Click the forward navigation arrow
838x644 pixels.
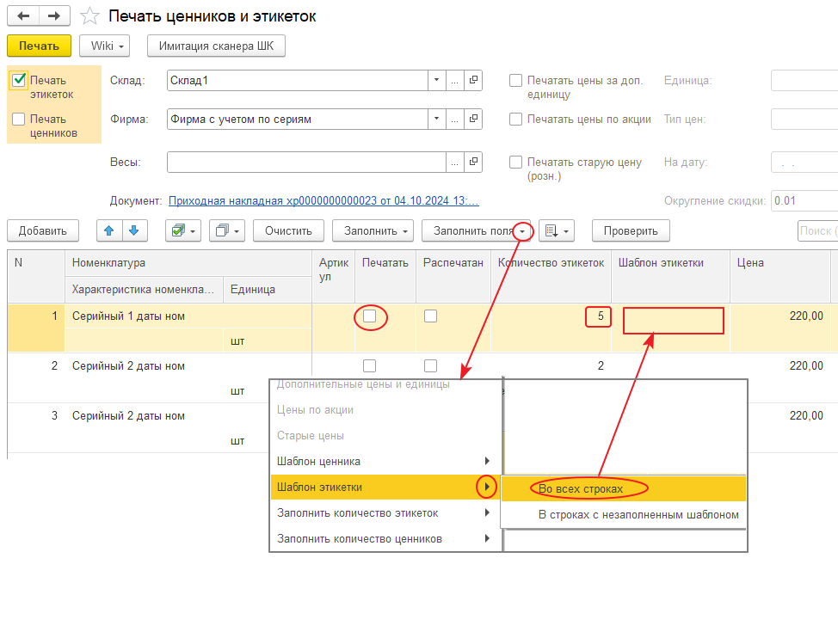[54, 16]
